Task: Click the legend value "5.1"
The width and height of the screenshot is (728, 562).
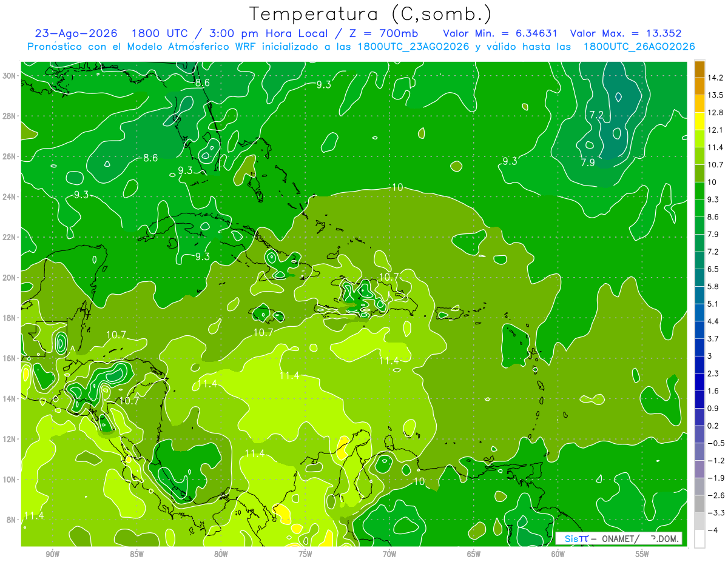Action: pyautogui.click(x=713, y=304)
